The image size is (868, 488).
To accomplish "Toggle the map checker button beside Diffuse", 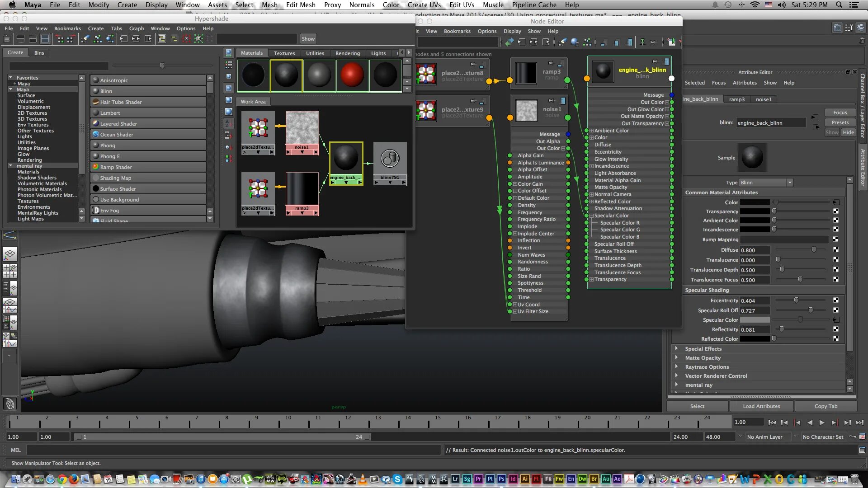I will tap(835, 250).
